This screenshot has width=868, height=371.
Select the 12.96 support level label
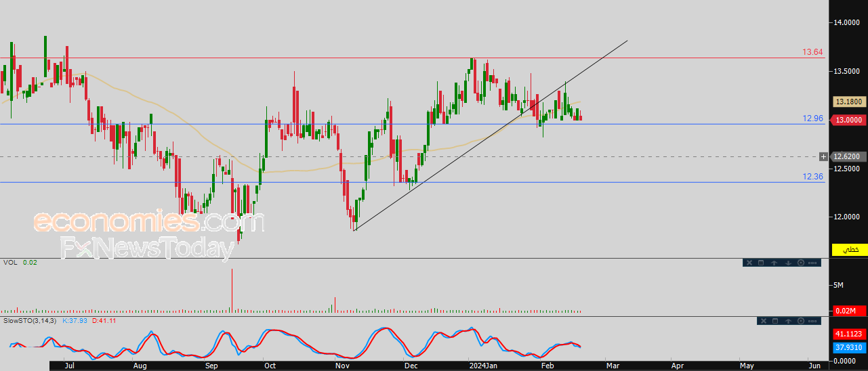click(812, 118)
